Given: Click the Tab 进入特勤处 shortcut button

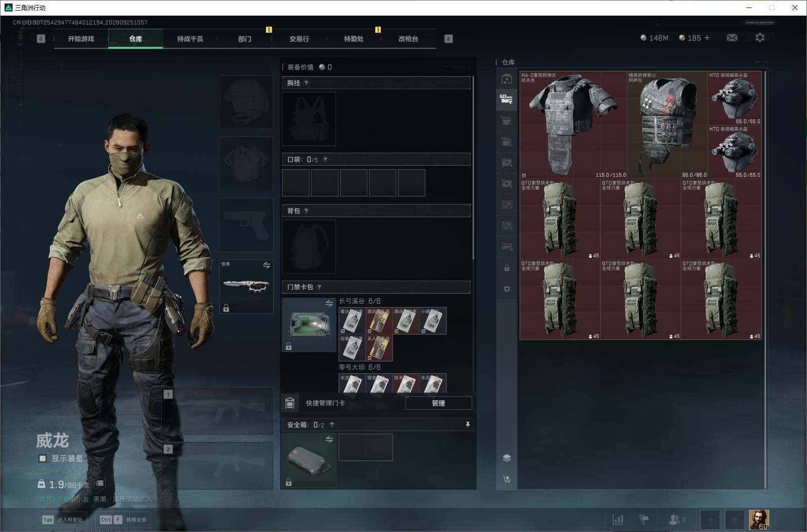Looking at the screenshot, I should click(x=63, y=520).
